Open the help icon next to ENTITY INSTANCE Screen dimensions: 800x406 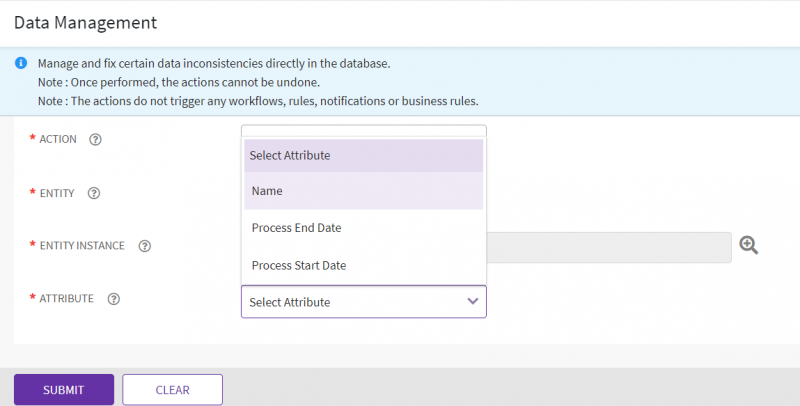click(x=145, y=246)
